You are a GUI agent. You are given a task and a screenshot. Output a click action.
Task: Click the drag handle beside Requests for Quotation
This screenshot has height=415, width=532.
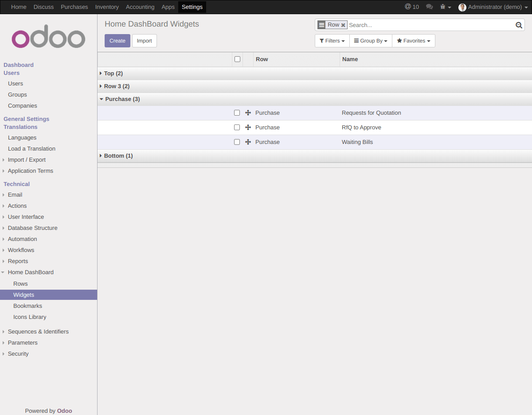[x=248, y=112]
